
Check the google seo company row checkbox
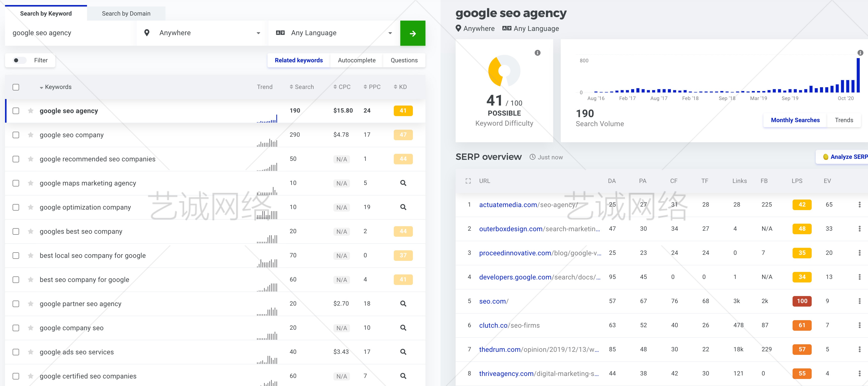coord(16,135)
